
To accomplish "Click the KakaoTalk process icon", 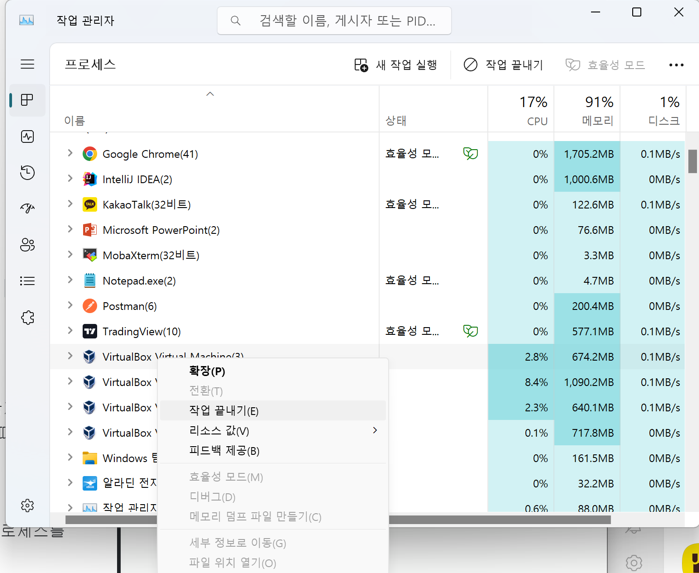I will [90, 205].
